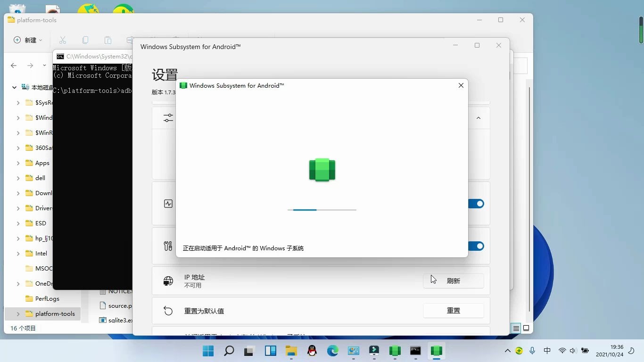Select the source.p file in Explorer
This screenshot has width=644, height=362.
pos(116,305)
